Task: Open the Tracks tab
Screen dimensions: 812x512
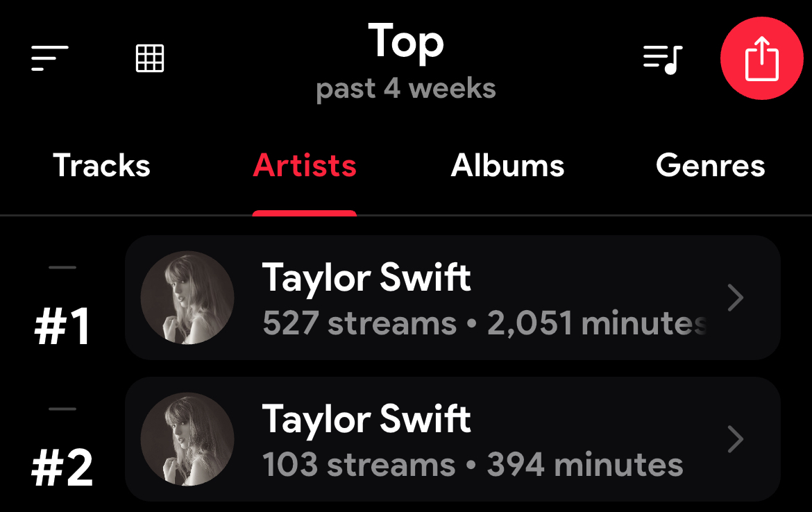Action: [101, 166]
